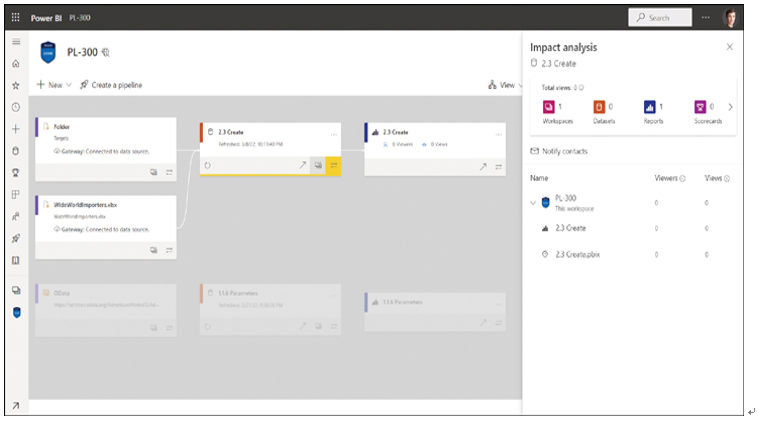Refresh the 2.3 Create dataset card

click(x=207, y=165)
